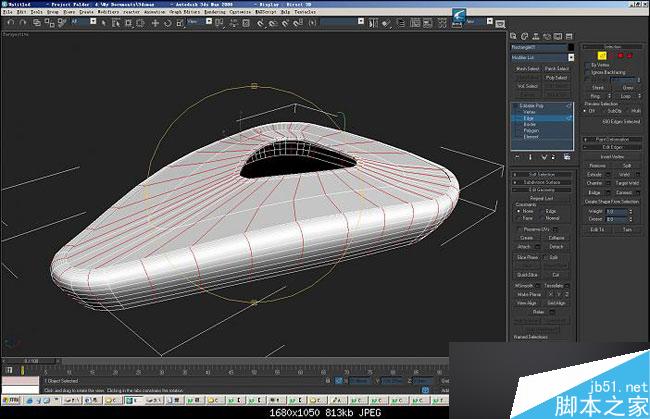Enable the By Vertex checkbox
Image resolution: width=650 pixels, height=419 pixels.
tap(587, 65)
